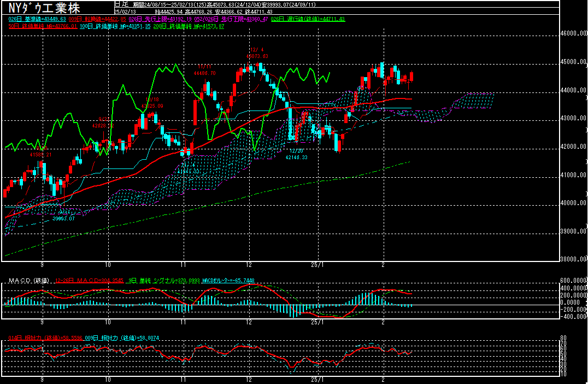This screenshot has width=588, height=384.
Task: Click the 43000.00 price axis label
Action: (573, 118)
